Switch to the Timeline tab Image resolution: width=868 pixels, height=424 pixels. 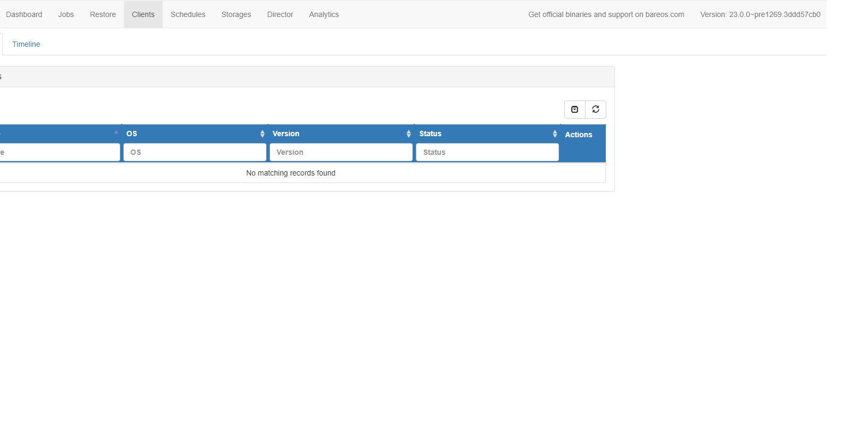pos(26,44)
